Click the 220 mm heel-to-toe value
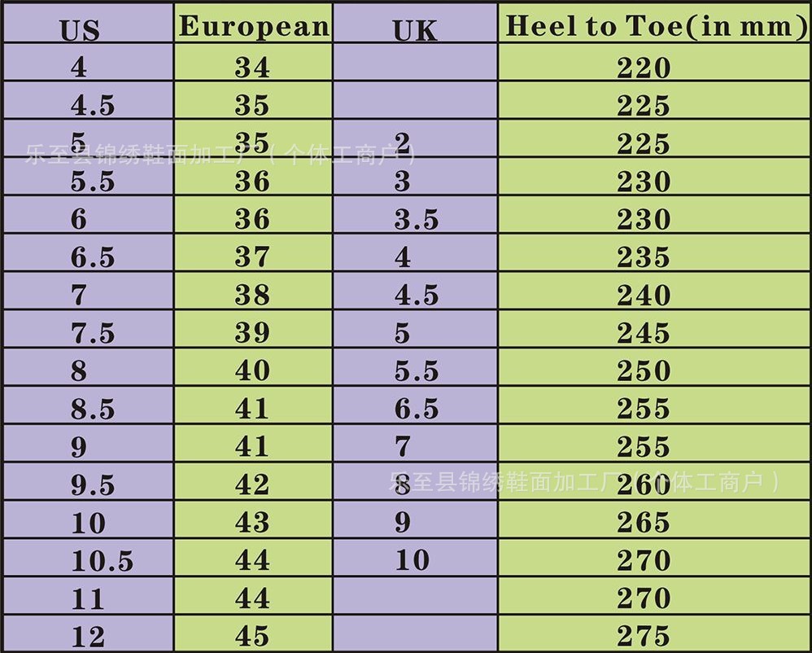812x653 pixels. (643, 68)
